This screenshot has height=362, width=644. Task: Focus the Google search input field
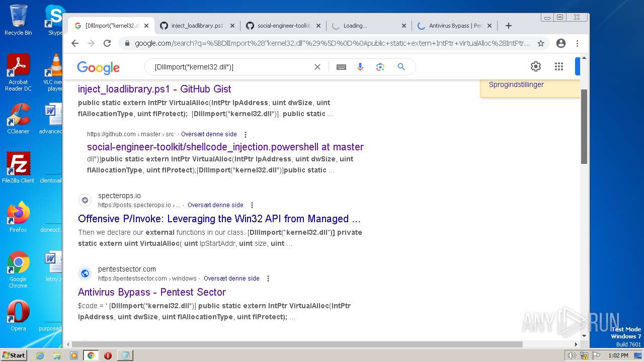(x=231, y=67)
